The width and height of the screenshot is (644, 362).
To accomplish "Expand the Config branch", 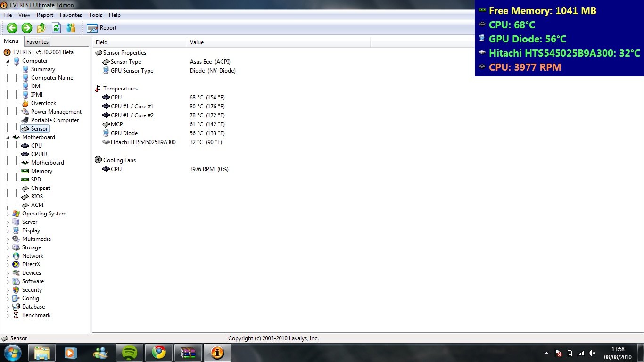I will coord(8,298).
